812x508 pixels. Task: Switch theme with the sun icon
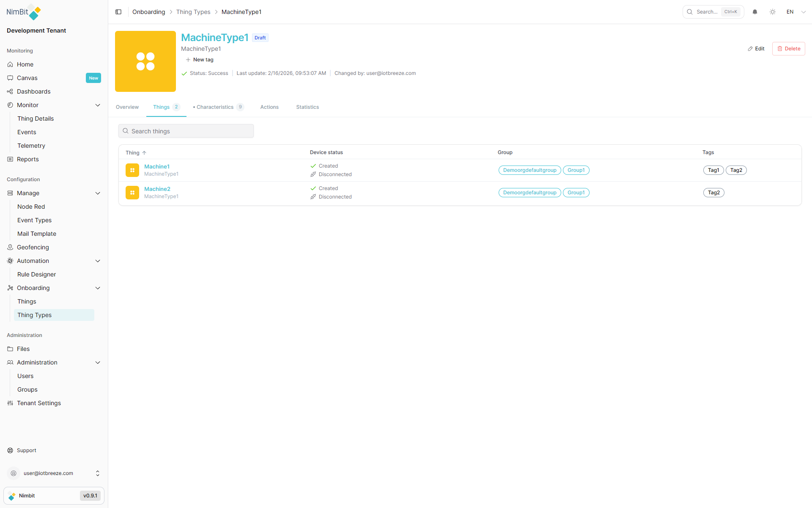773,12
